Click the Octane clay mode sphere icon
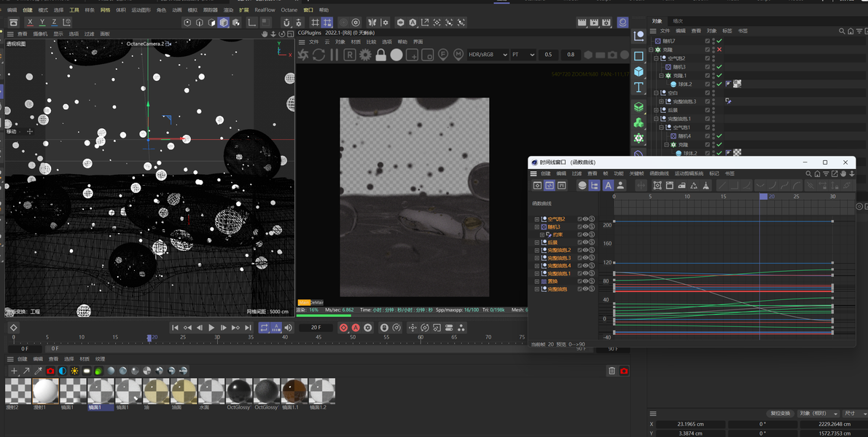The image size is (868, 437). pos(396,55)
